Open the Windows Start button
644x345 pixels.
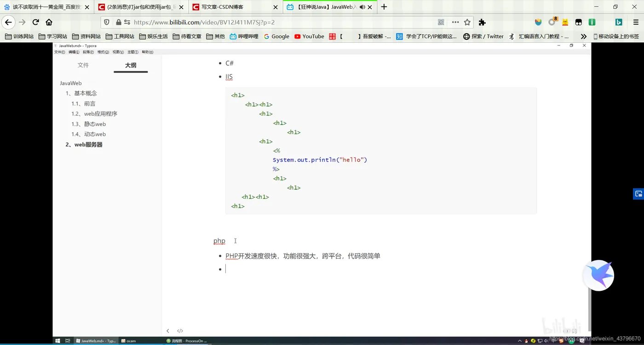coord(58,341)
